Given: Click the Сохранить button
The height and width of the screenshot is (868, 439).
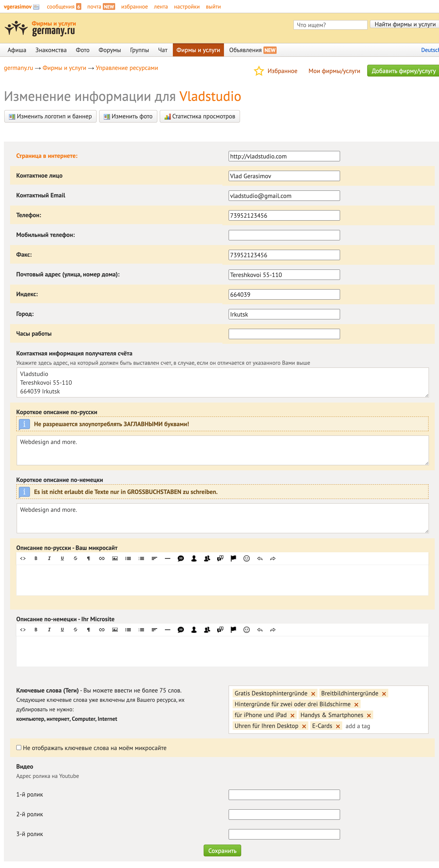Looking at the screenshot, I should (222, 851).
